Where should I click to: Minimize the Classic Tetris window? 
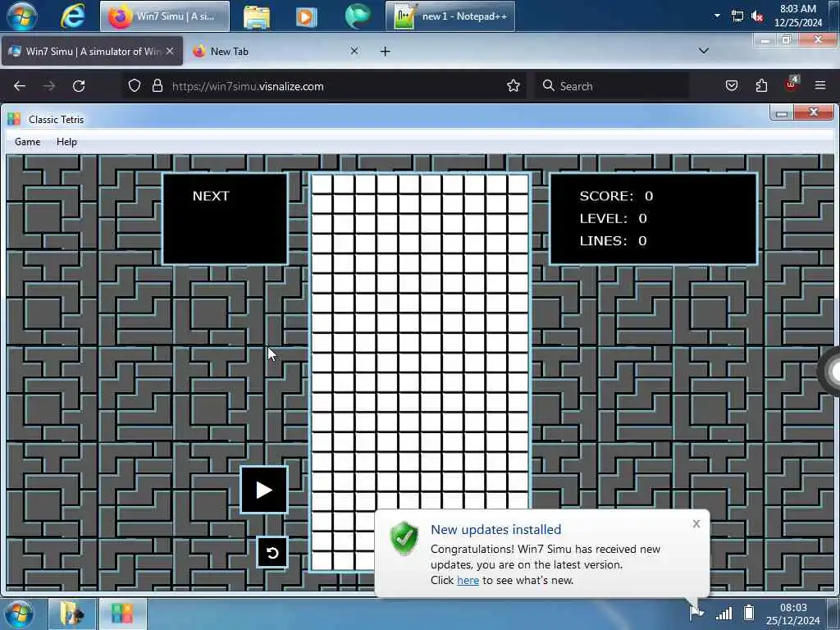point(782,113)
